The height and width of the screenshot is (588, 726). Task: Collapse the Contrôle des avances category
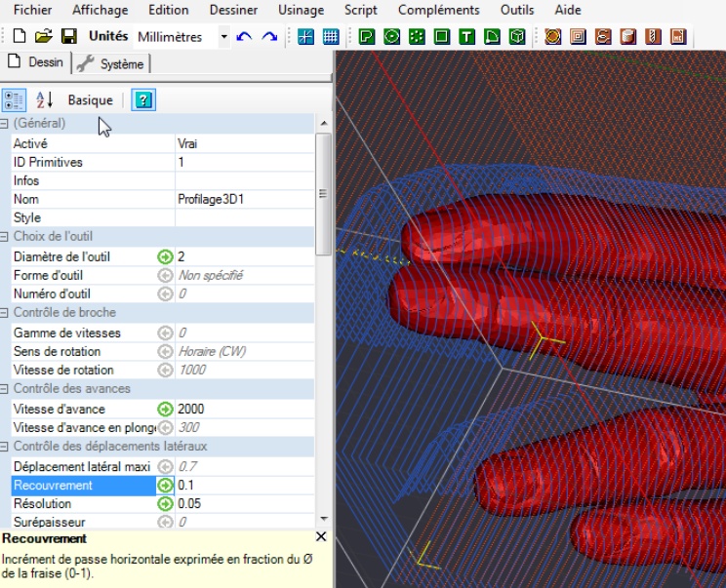click(x=4, y=389)
